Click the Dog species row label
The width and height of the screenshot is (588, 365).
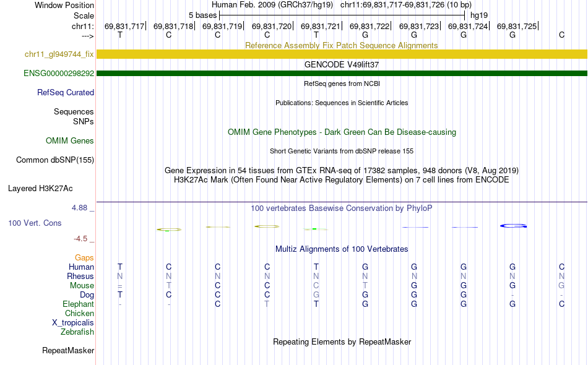[87, 295]
